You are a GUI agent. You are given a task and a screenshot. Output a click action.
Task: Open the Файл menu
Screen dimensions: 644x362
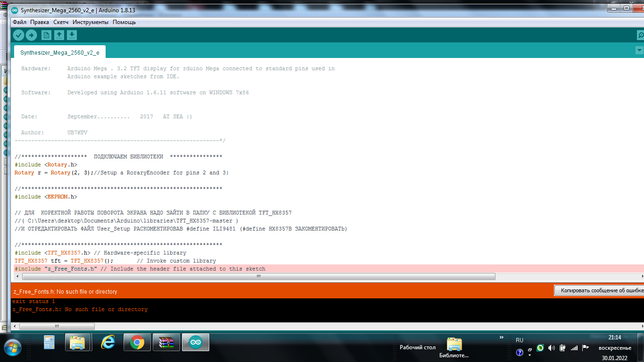pyautogui.click(x=19, y=22)
